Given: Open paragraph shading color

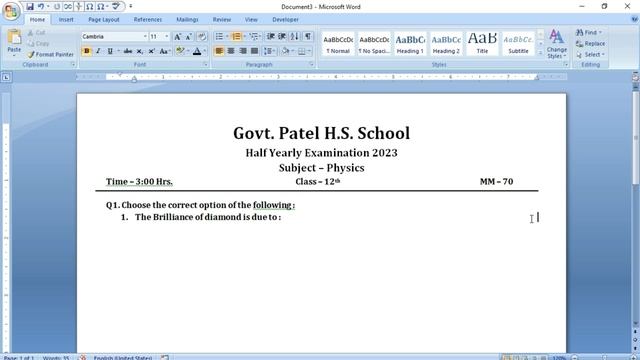Looking at the screenshot, I should click(286, 51).
